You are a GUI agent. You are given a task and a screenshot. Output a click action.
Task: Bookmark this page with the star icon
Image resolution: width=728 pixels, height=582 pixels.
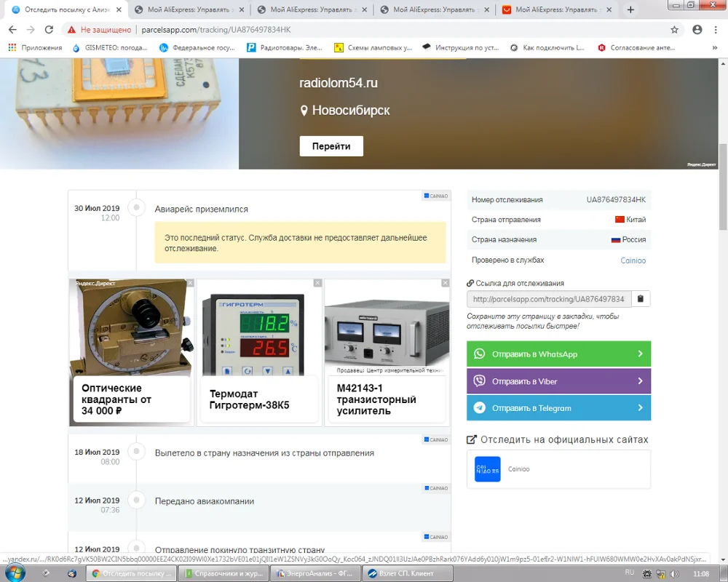pos(674,30)
